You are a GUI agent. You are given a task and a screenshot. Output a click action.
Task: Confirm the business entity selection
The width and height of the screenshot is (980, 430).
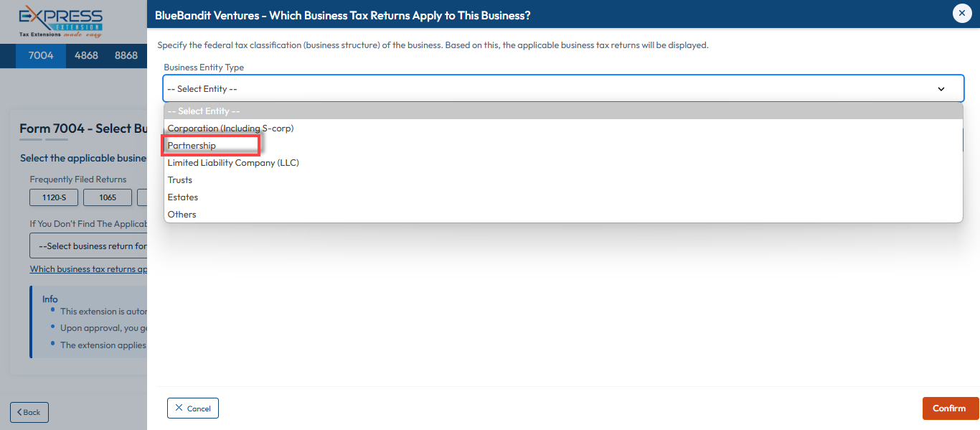950,408
